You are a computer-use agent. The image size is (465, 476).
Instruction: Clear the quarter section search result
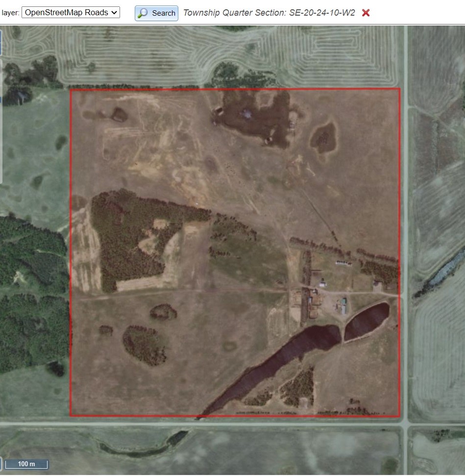point(366,13)
